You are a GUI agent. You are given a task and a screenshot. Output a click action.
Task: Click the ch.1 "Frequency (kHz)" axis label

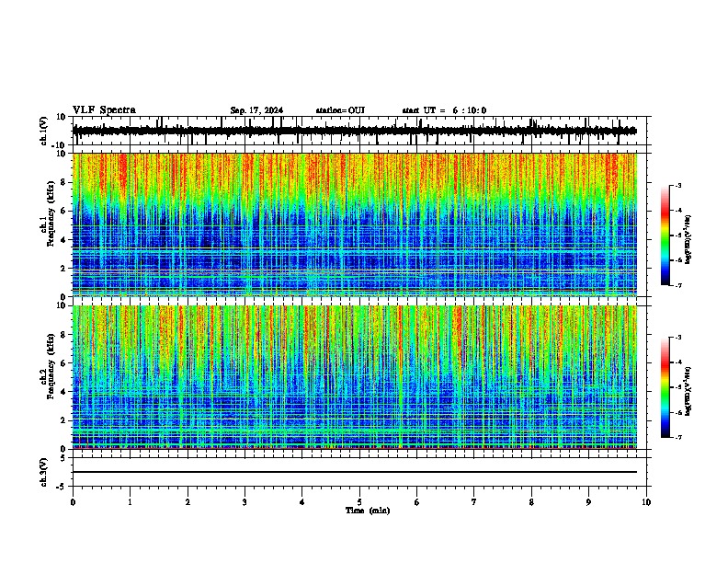(x=51, y=213)
